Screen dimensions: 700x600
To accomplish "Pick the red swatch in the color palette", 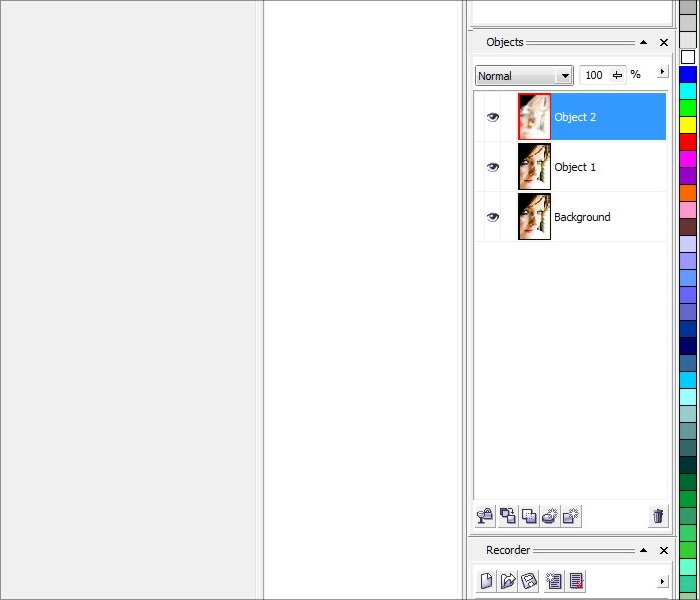I will (688, 142).
